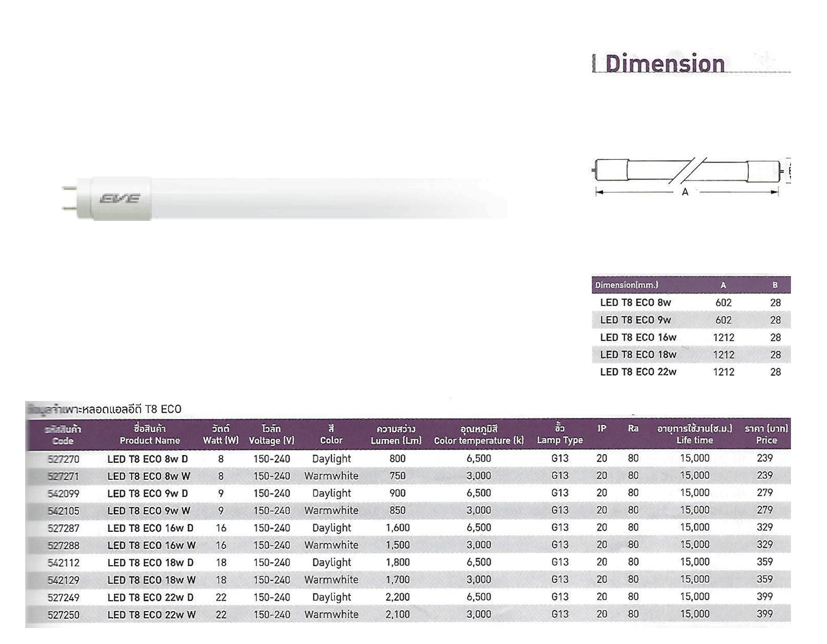Select product name LED T8 ECO 22w W

(151, 615)
